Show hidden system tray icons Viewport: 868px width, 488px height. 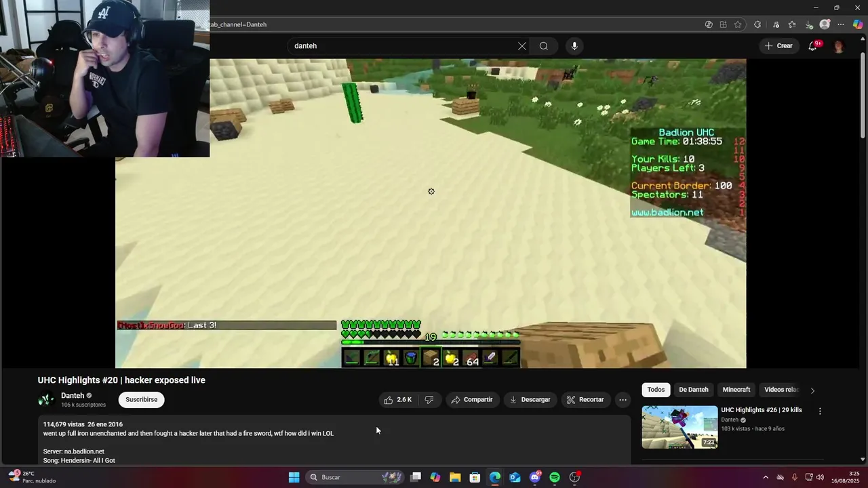click(766, 477)
